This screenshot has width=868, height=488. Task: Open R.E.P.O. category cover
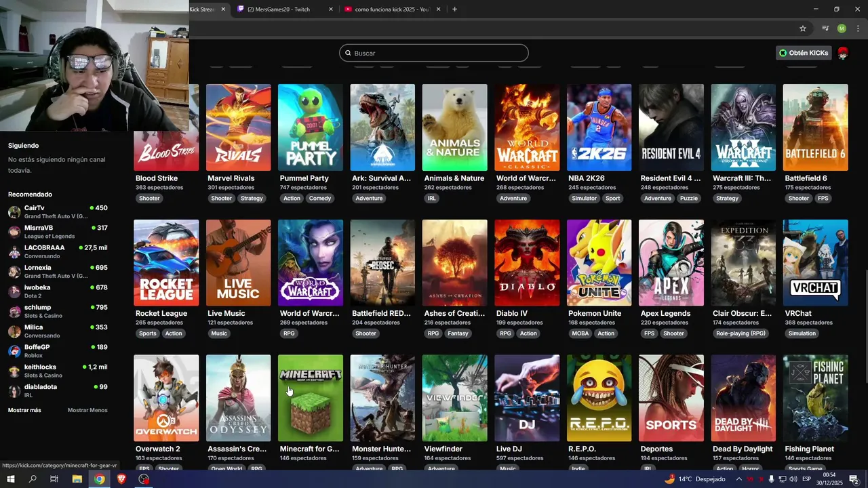(599, 399)
